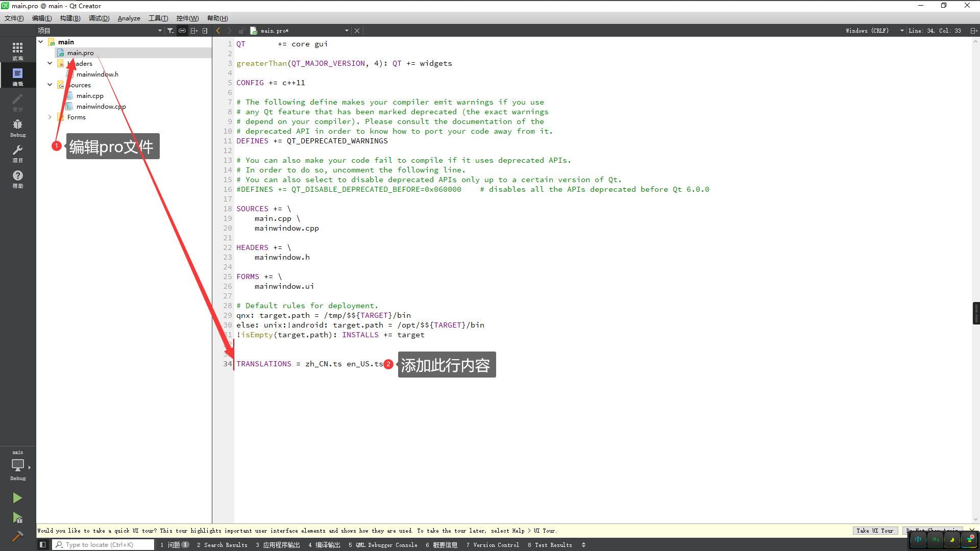Click the green Run button
The height and width of the screenshot is (551, 980).
coord(17,498)
